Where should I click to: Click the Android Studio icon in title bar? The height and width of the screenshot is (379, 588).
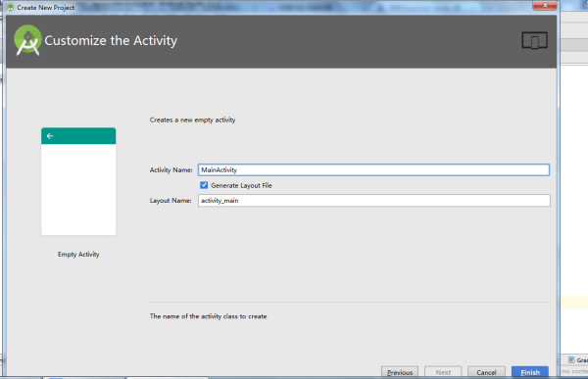pyautogui.click(x=10, y=8)
